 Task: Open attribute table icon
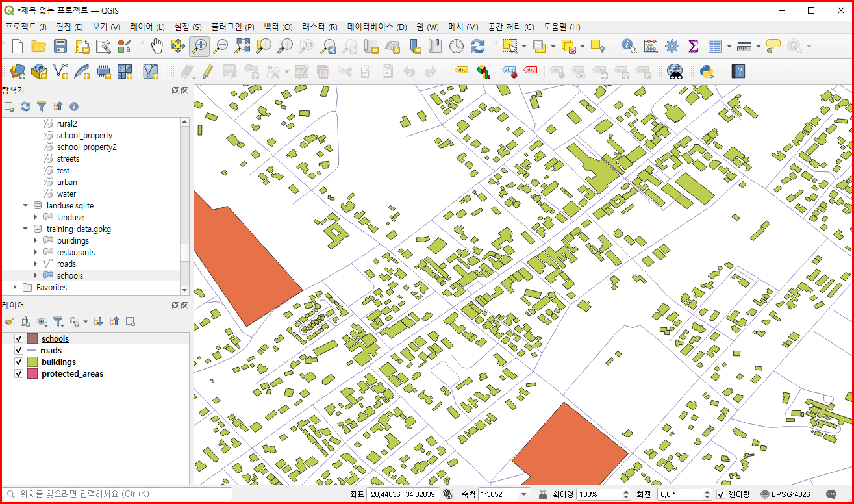click(715, 46)
